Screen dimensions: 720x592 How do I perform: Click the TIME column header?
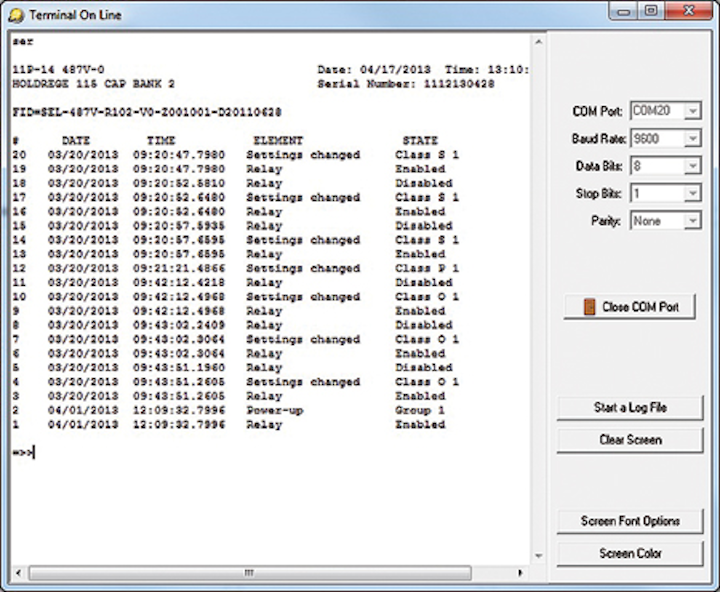coord(161,141)
